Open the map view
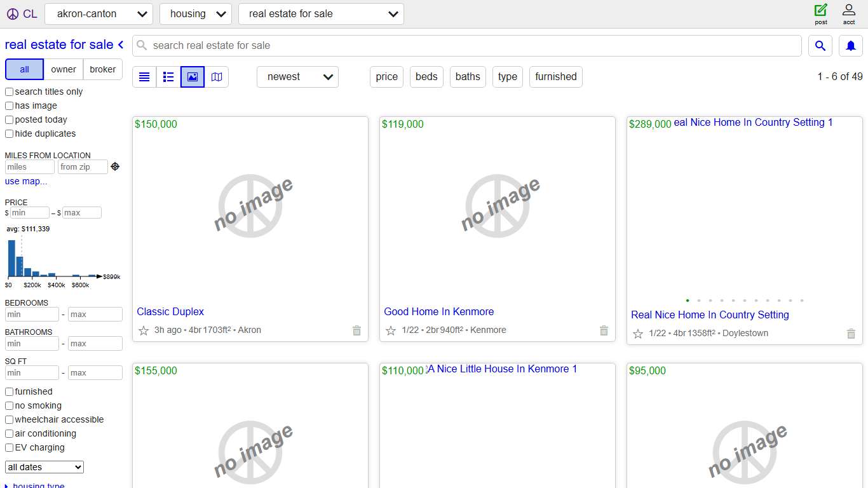The image size is (868, 488). [216, 76]
